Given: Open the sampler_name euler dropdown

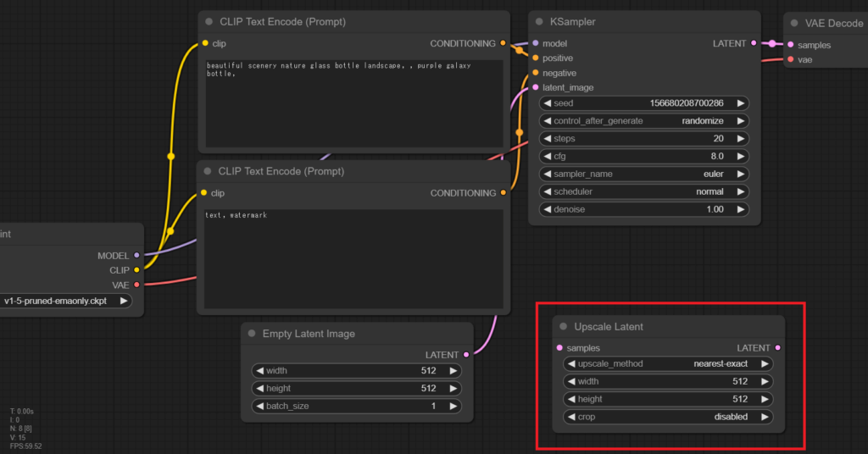Looking at the screenshot, I should tap(644, 174).
